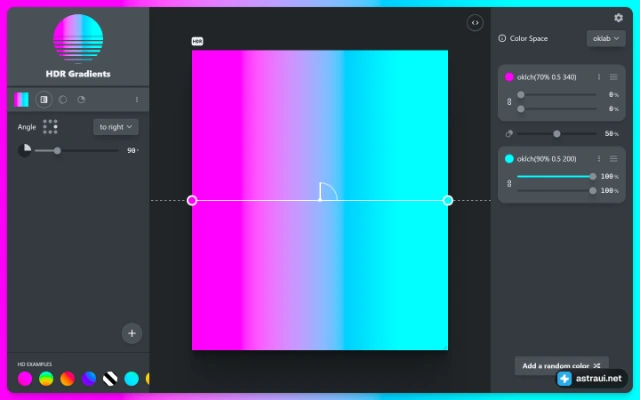Image resolution: width=640 pixels, height=400 pixels.
Task: Click the 90 degree angle value
Action: (131, 151)
